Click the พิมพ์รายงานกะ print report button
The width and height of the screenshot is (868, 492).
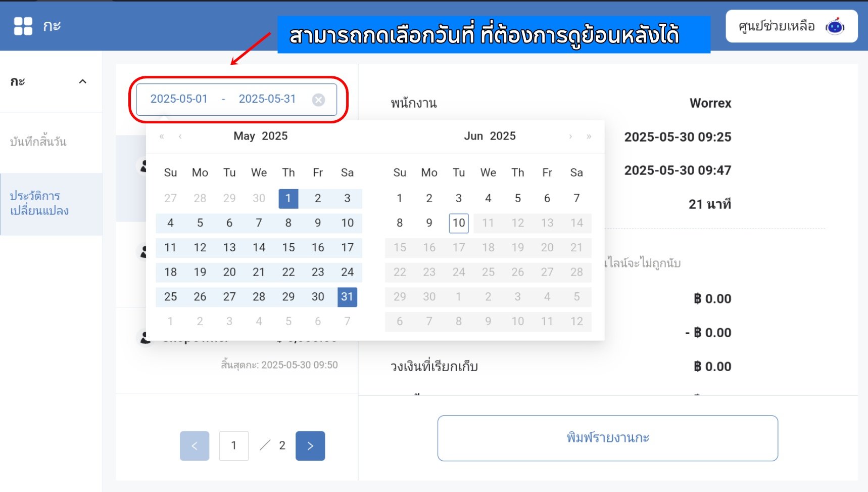(x=608, y=438)
